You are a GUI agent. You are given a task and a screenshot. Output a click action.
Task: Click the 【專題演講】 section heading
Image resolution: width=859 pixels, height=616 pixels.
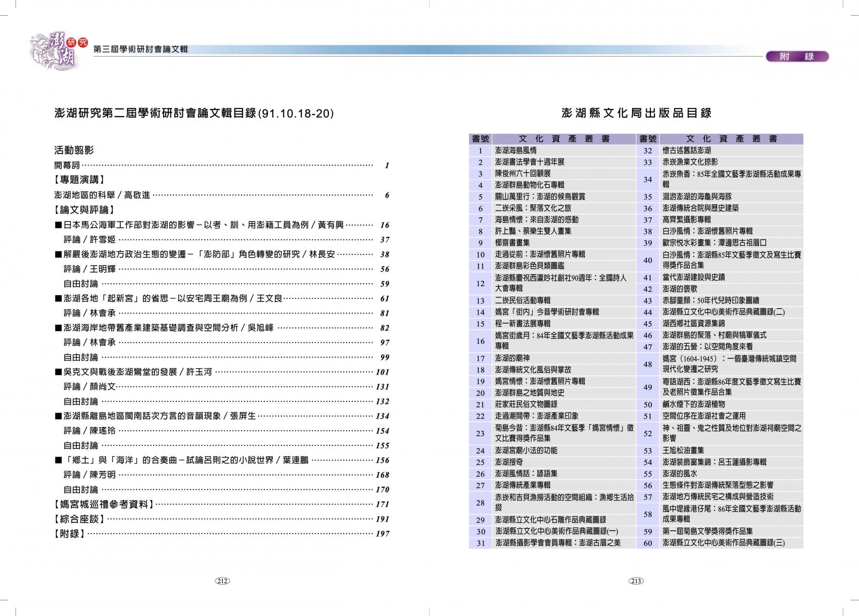coord(79,180)
